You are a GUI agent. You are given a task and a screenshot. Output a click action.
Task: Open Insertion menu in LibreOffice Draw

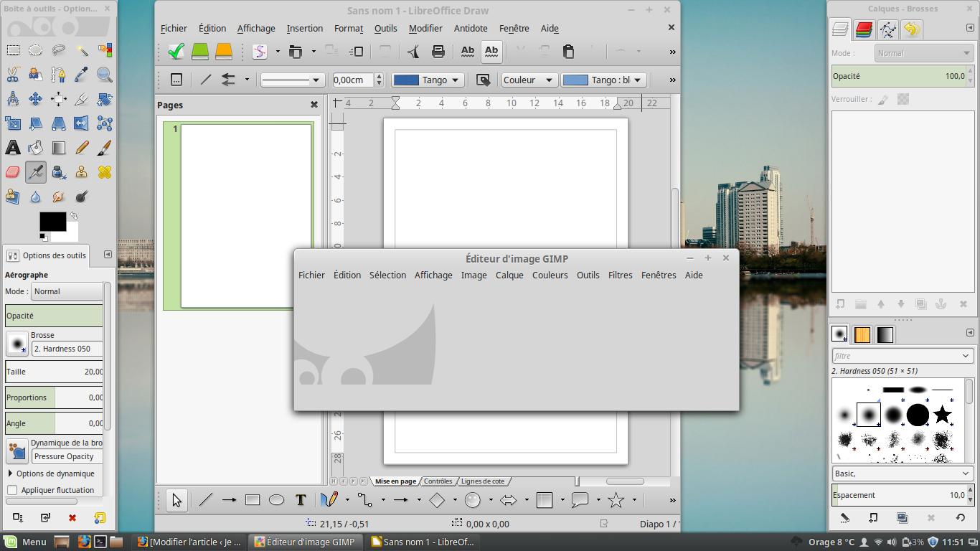[x=305, y=28]
